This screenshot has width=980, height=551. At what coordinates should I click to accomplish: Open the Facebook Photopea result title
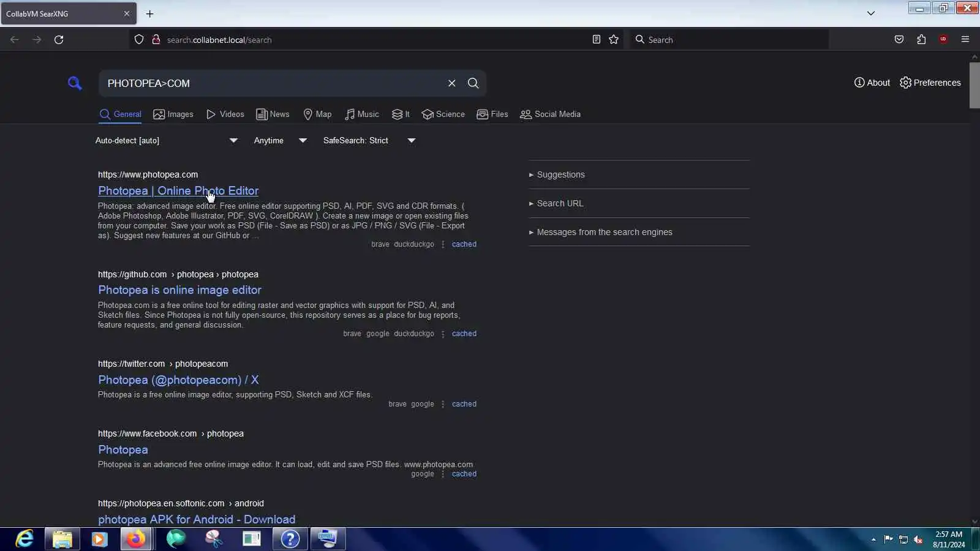pos(123,450)
